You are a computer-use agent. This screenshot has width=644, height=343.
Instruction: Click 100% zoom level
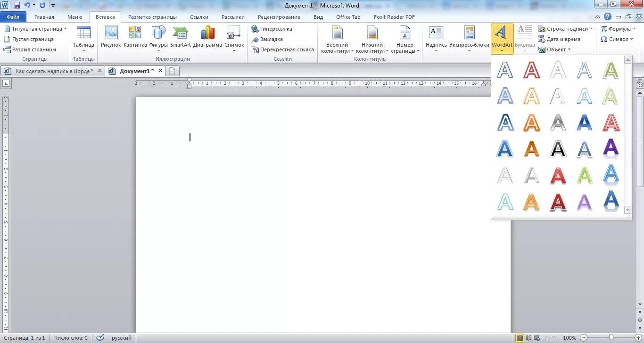tap(570, 338)
